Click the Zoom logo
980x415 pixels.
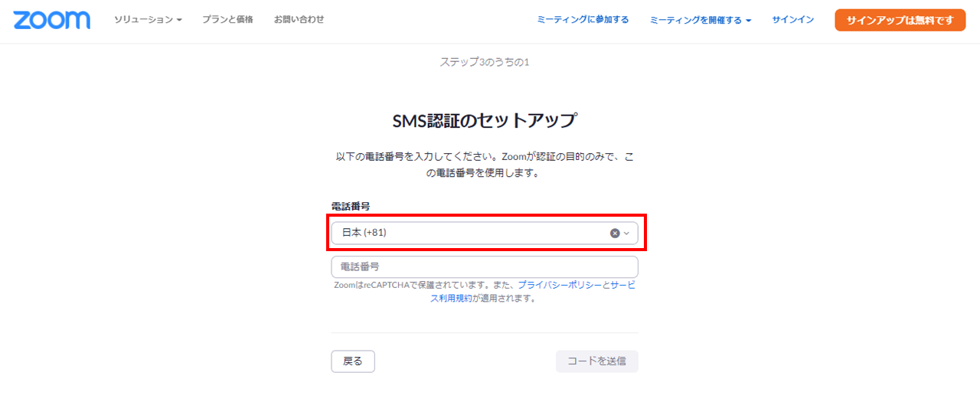click(51, 20)
